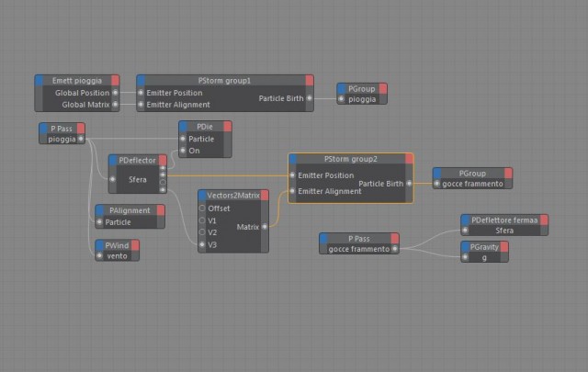The width and height of the screenshot is (588, 372).
Task: Click the Particle Birth output port on PStorm group2
Action: [x=409, y=184]
